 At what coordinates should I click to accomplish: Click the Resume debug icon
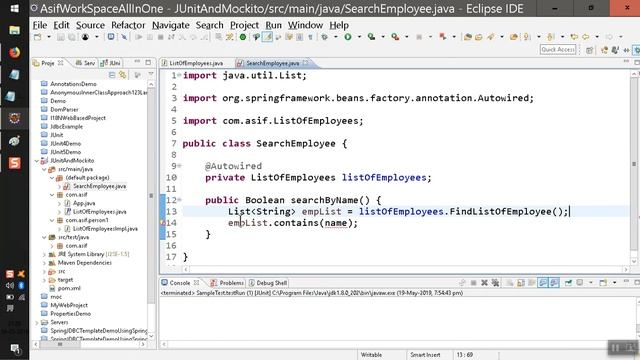point(139,37)
